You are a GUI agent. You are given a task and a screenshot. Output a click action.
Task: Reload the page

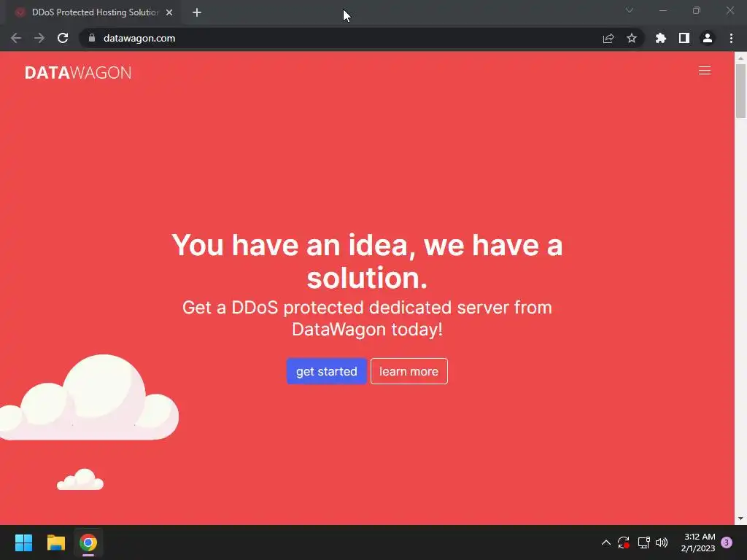point(63,38)
